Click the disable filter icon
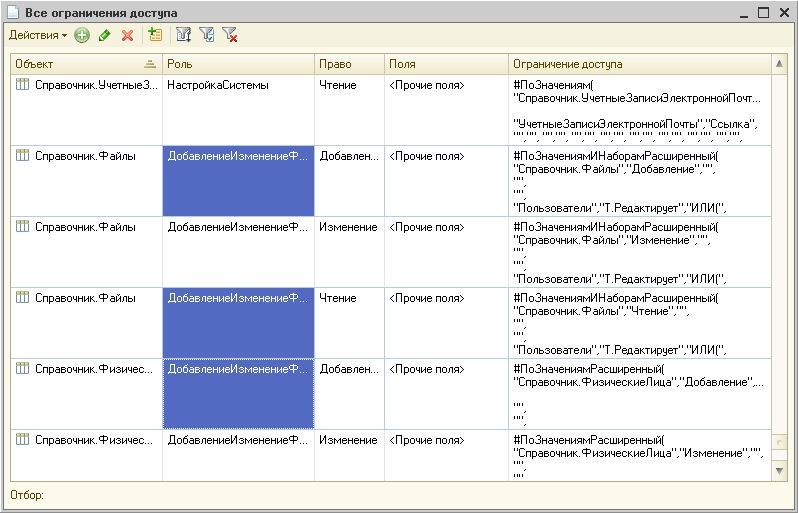This screenshot has width=798, height=513. click(230, 35)
